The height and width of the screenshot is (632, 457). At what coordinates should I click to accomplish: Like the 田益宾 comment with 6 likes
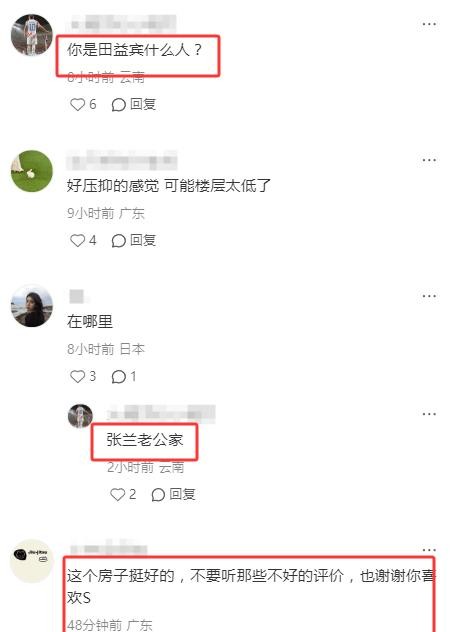coord(83,104)
